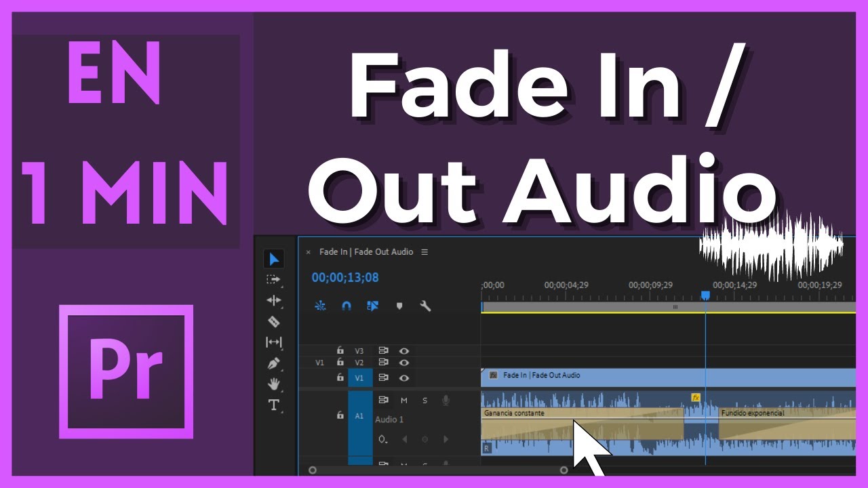Add keyframe on Audio 1 track
This screenshot has width=868, height=488.
[425, 439]
